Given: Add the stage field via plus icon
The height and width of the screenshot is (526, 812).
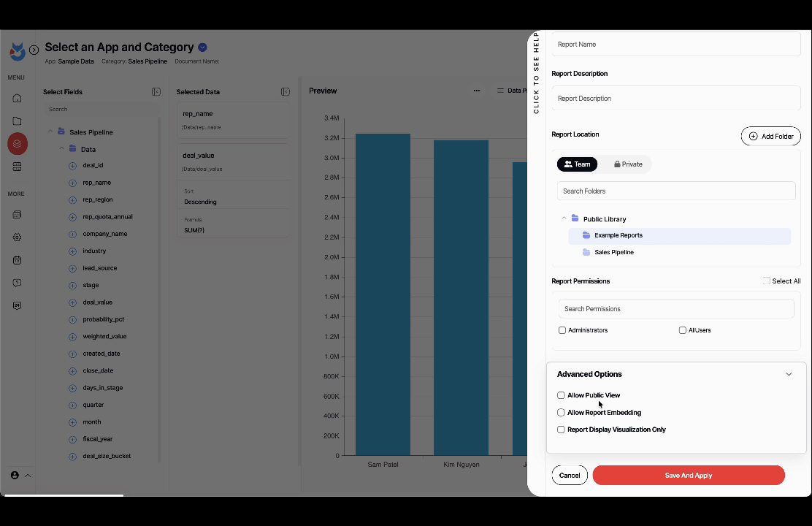Looking at the screenshot, I should click(72, 286).
